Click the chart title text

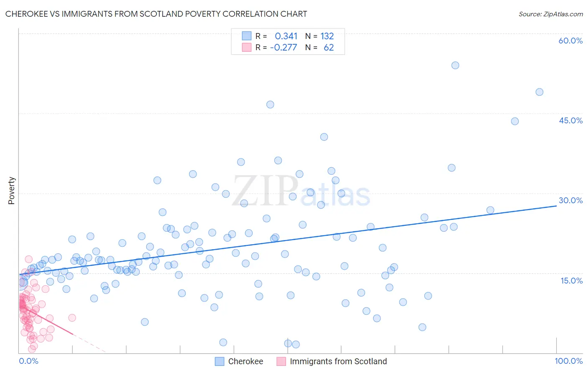pos(156,14)
